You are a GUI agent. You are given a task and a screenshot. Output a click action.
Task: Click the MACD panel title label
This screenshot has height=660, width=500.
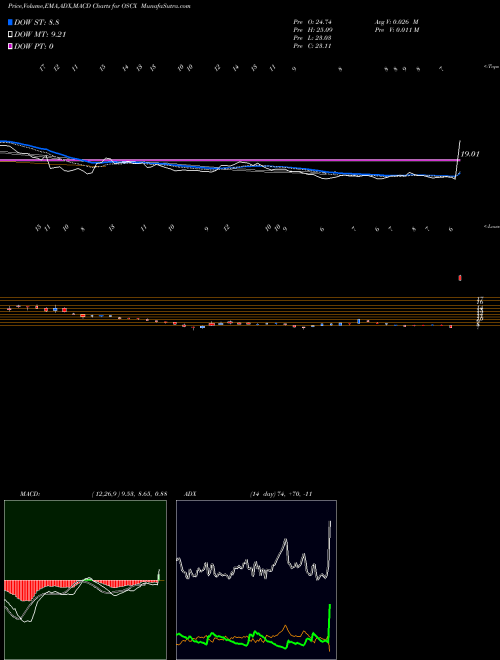(x=30, y=494)
